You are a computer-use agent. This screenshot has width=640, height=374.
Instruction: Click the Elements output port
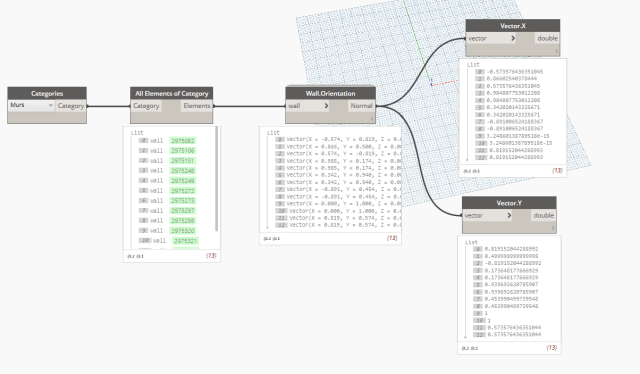tap(197, 106)
